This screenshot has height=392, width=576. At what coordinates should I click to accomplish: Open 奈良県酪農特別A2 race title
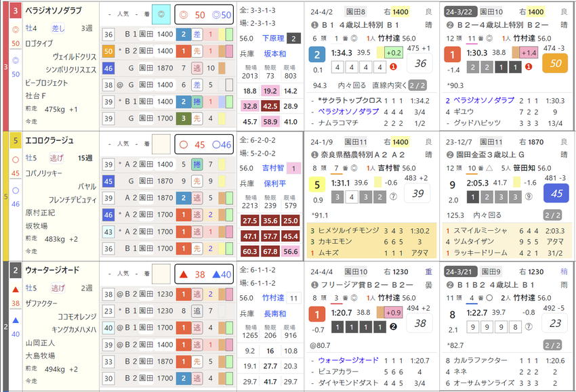pyautogui.click(x=363, y=154)
